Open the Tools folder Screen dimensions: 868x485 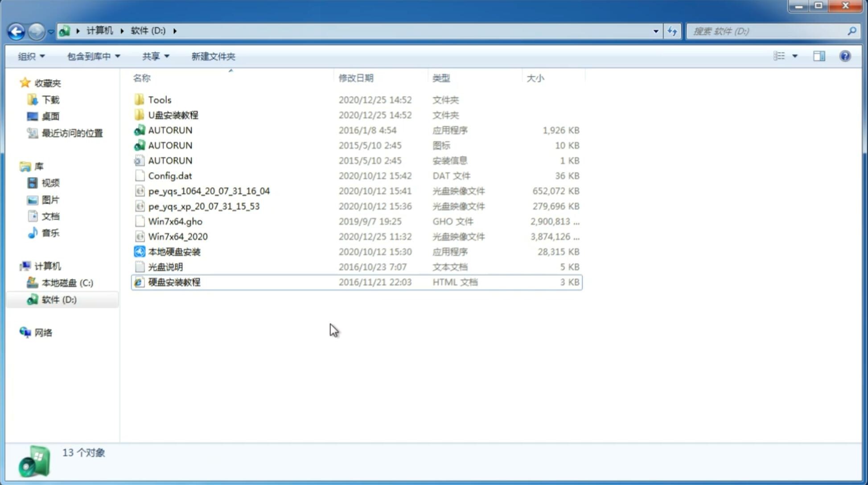click(159, 99)
